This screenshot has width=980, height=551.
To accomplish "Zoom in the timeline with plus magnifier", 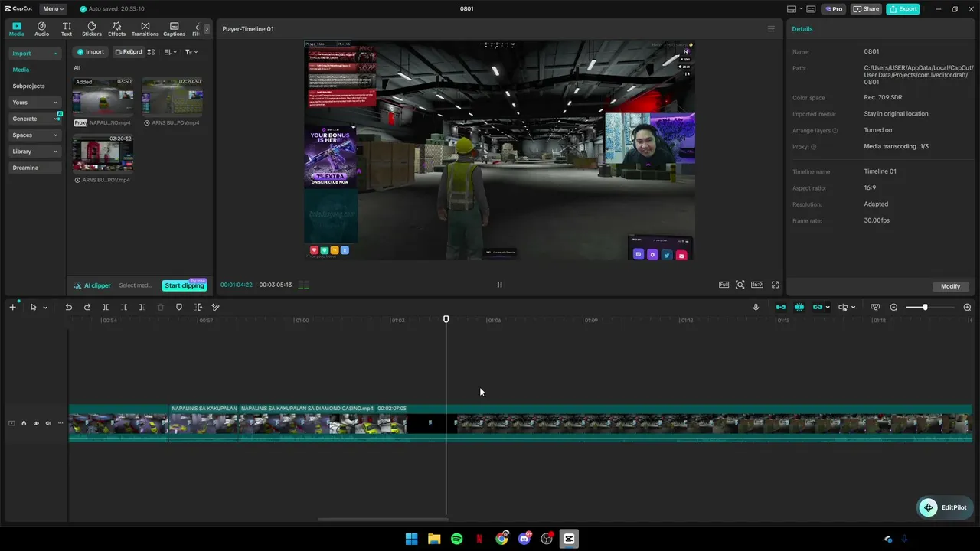I will 967,307.
